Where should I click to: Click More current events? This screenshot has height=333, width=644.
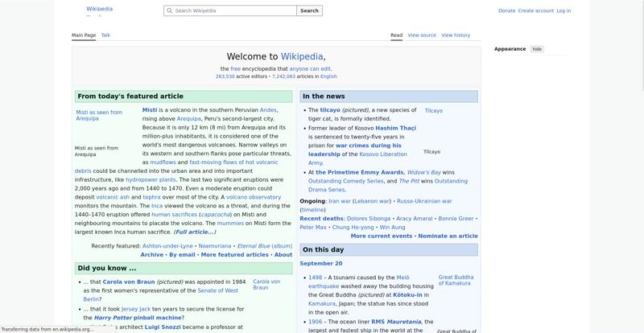382,236
